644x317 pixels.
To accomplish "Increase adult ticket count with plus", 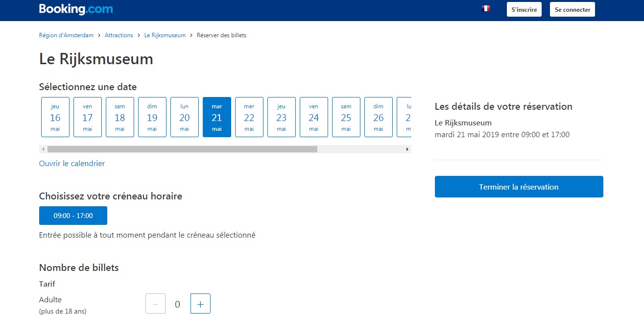I will 200,304.
